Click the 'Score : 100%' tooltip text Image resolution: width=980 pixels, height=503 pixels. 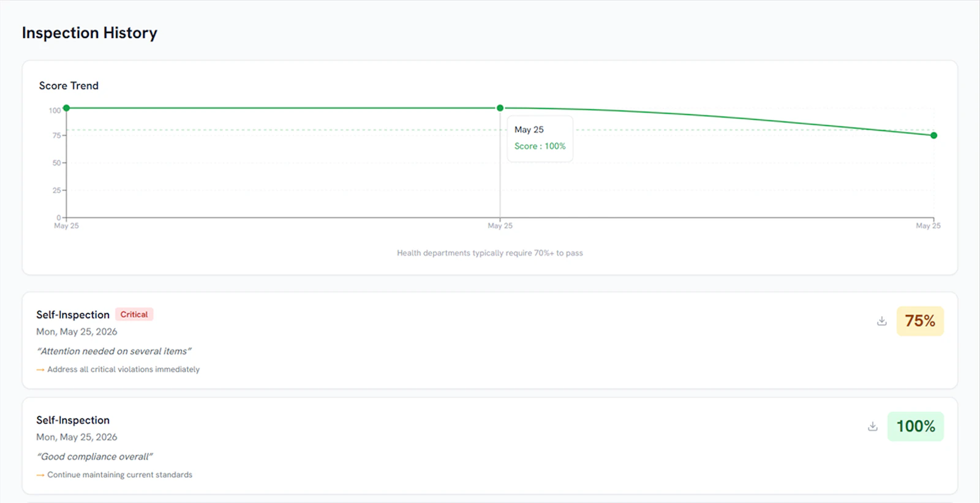(x=540, y=146)
